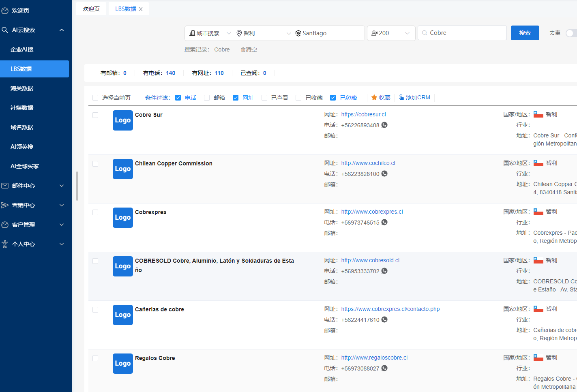577x392 pixels.
Task: Open the 城市搜索 search type dropdown
Action: 210,33
